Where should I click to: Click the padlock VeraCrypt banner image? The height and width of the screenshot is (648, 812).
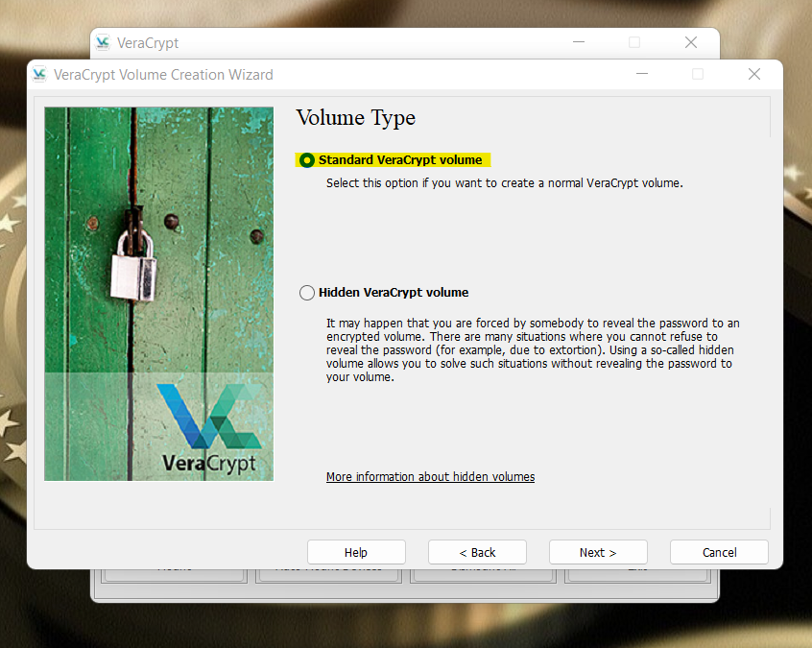(159, 294)
